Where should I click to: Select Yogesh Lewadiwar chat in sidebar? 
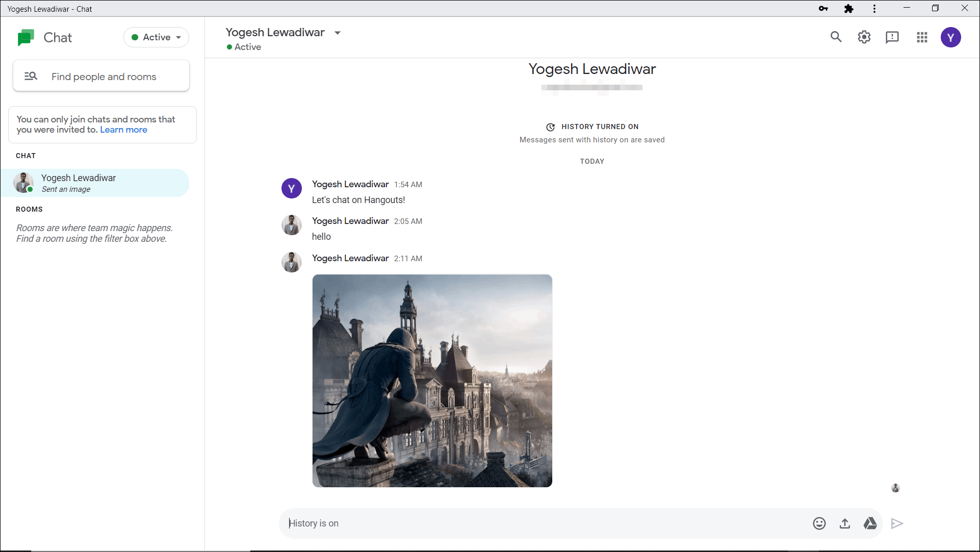95,183
